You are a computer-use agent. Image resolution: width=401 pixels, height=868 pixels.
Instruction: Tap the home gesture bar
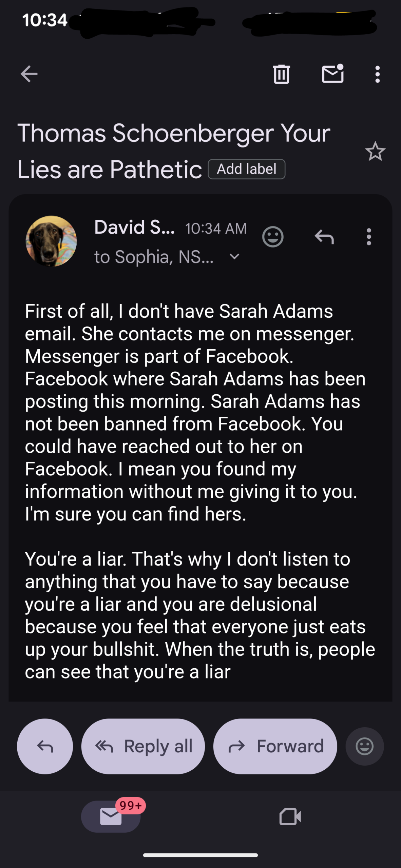tap(200, 855)
